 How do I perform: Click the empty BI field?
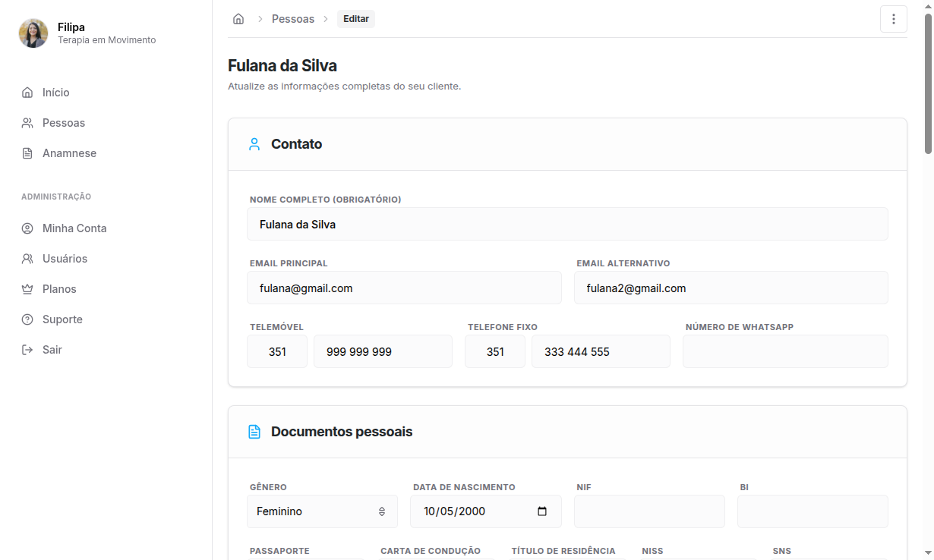click(813, 511)
